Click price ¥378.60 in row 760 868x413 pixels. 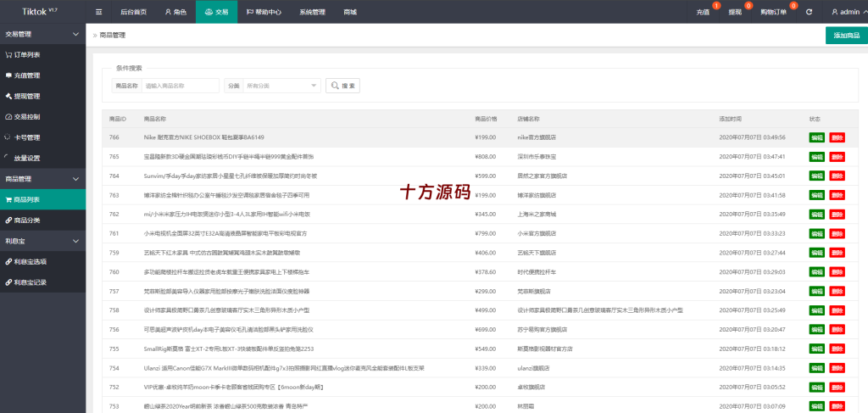point(486,272)
